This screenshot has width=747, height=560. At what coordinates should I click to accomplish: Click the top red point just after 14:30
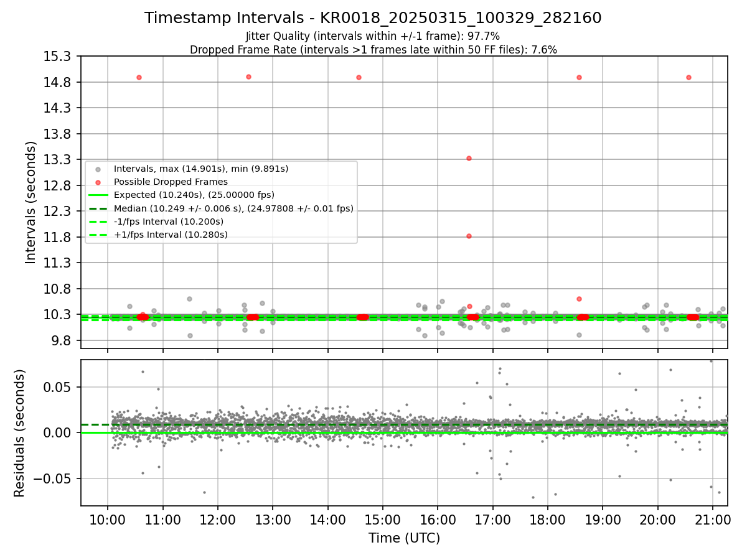click(359, 77)
